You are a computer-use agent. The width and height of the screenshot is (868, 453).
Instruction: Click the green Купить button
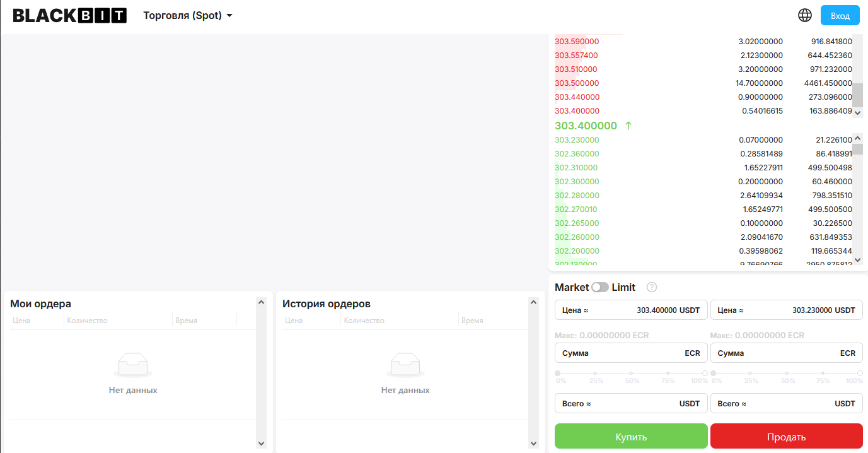pos(631,437)
